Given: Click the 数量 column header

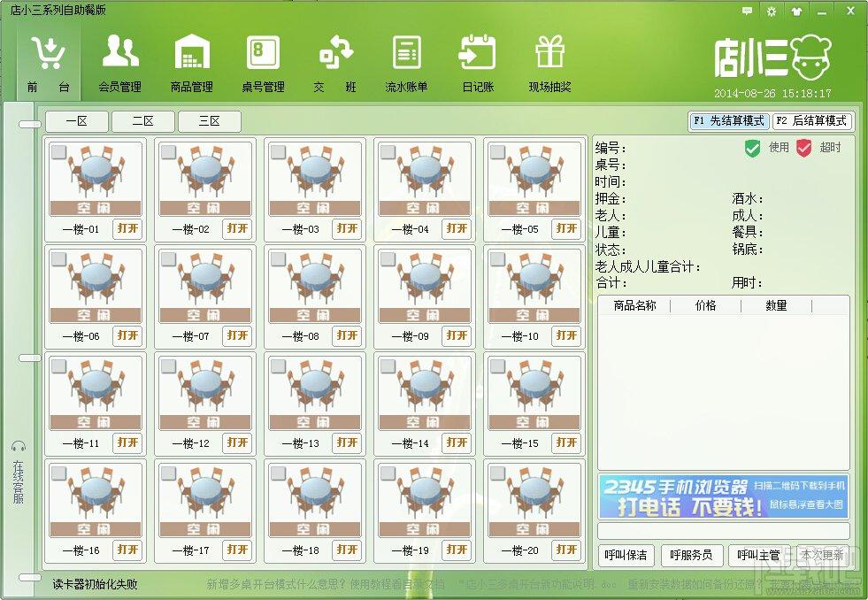Looking at the screenshot, I should (x=776, y=305).
